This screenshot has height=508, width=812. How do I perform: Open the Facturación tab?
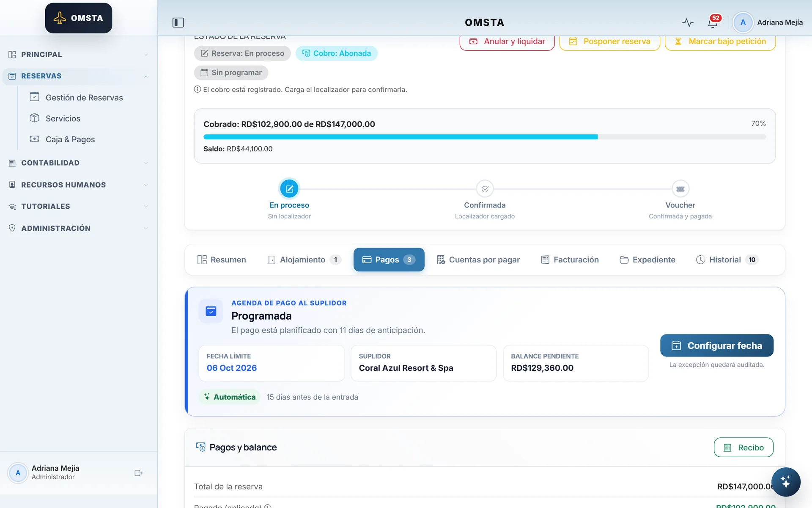570,260
